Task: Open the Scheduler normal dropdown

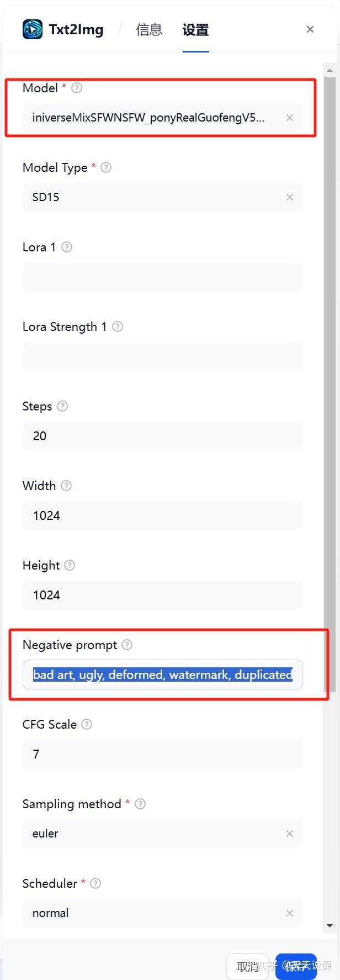Action: click(x=155, y=913)
